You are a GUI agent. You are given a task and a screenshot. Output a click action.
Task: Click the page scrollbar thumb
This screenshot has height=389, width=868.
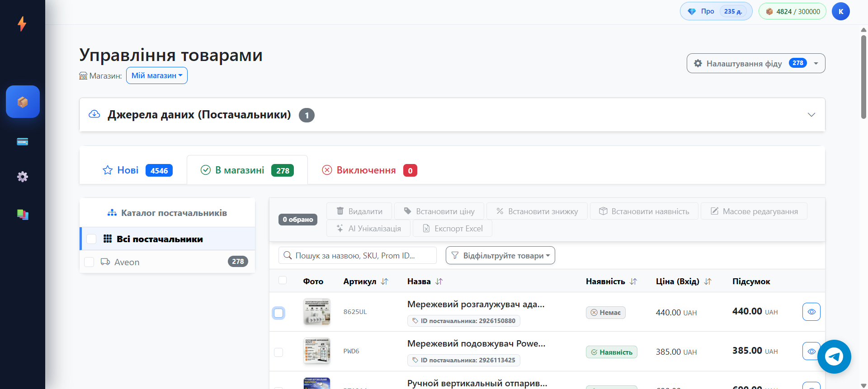tap(863, 77)
